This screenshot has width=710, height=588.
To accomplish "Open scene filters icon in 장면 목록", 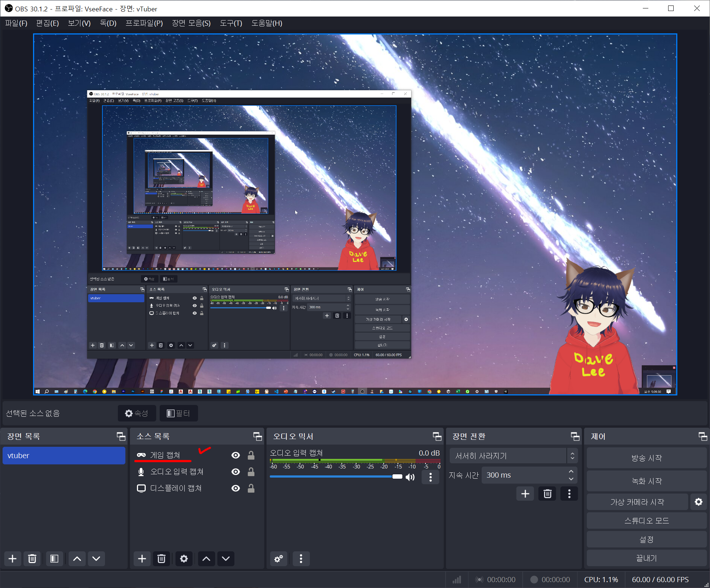I will pyautogui.click(x=54, y=559).
